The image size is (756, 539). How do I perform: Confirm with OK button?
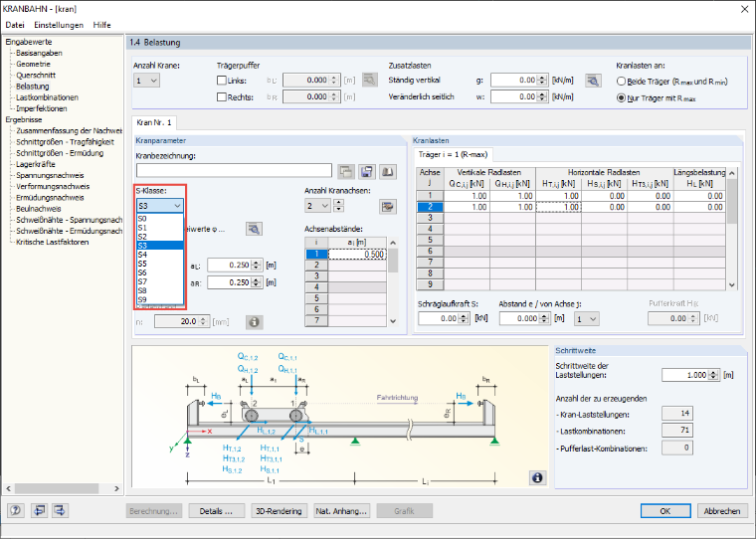(x=665, y=511)
